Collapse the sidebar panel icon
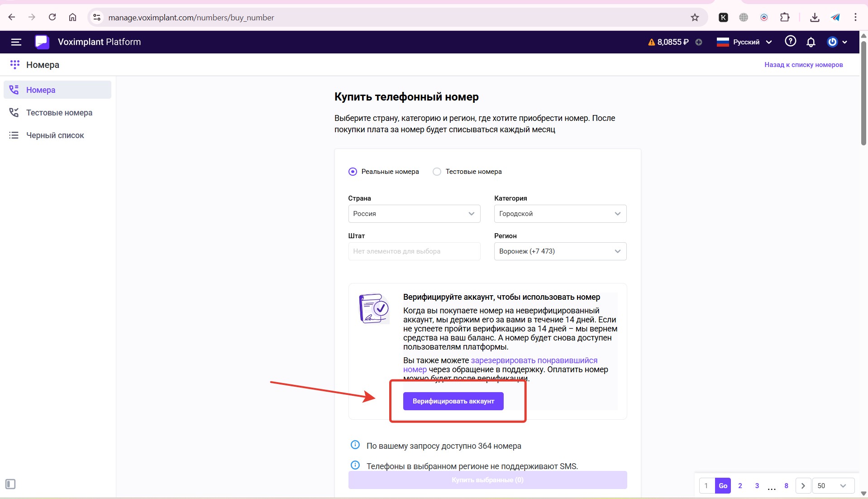The width and height of the screenshot is (868, 499). (x=10, y=484)
